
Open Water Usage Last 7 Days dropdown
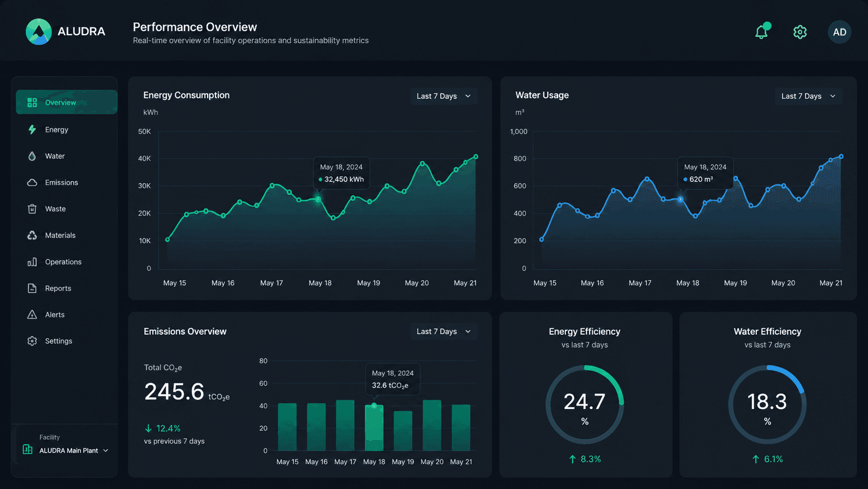tap(808, 96)
